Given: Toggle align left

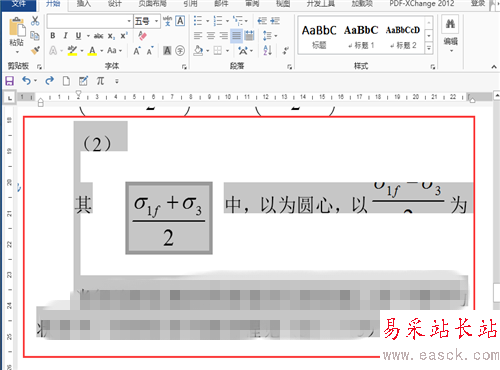Looking at the screenshot, I should coord(198,35).
